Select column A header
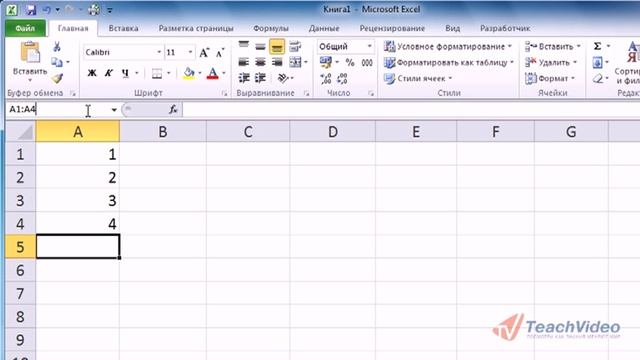 (78, 132)
